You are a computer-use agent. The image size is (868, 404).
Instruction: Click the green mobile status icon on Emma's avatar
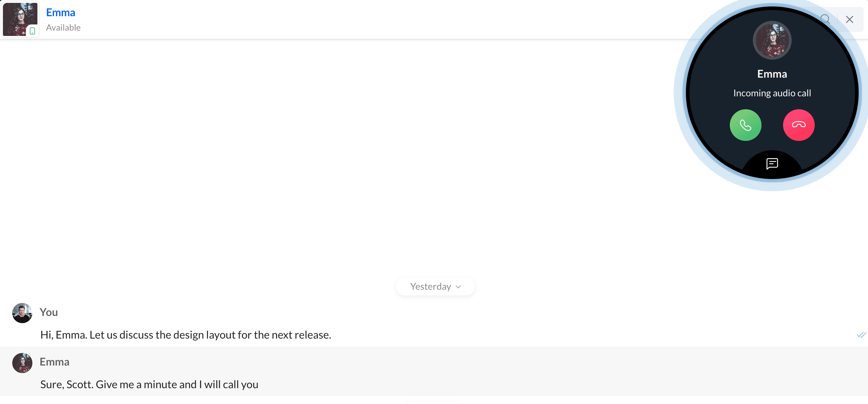coord(32,31)
